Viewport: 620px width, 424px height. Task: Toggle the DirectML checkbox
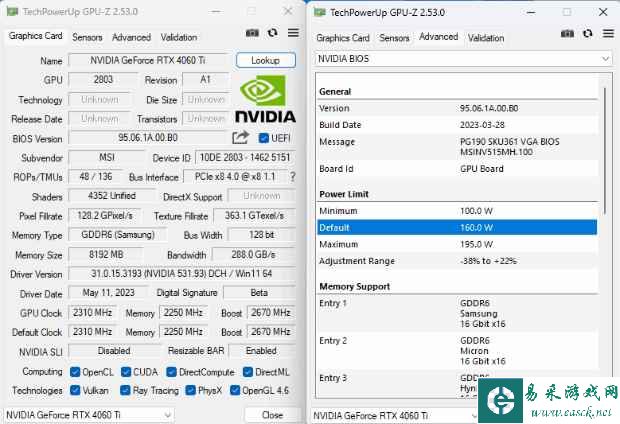pyautogui.click(x=248, y=372)
